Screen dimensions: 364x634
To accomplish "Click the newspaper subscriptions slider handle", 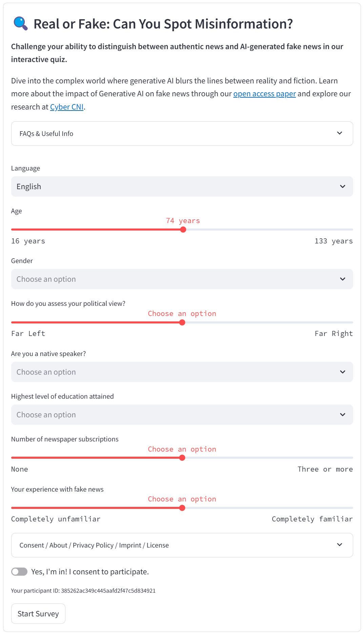I will pos(182,458).
